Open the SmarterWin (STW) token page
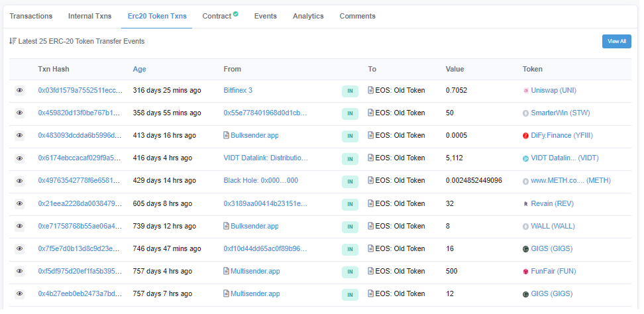This screenshot has width=644, height=314. 561,113
